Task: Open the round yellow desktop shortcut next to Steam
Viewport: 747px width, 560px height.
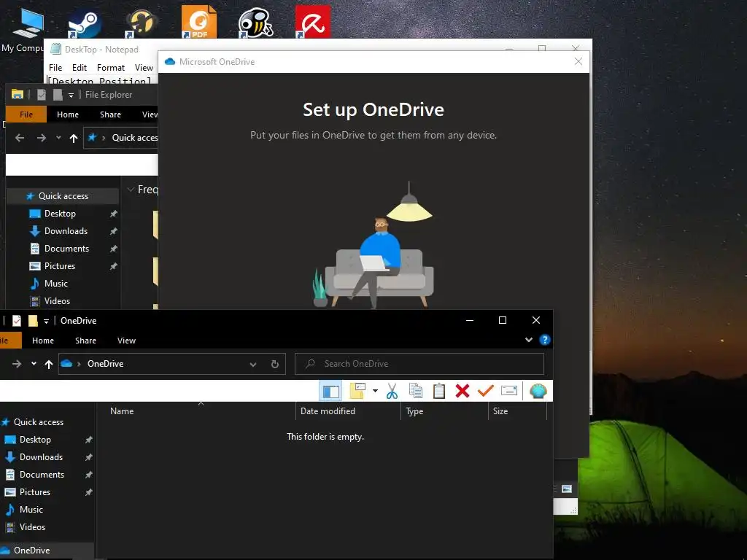Action: tap(142, 23)
